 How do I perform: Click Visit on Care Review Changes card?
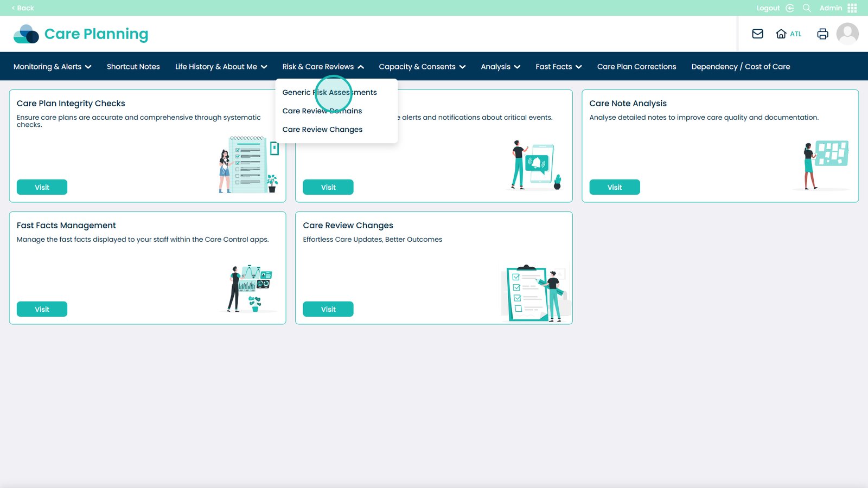328,309
